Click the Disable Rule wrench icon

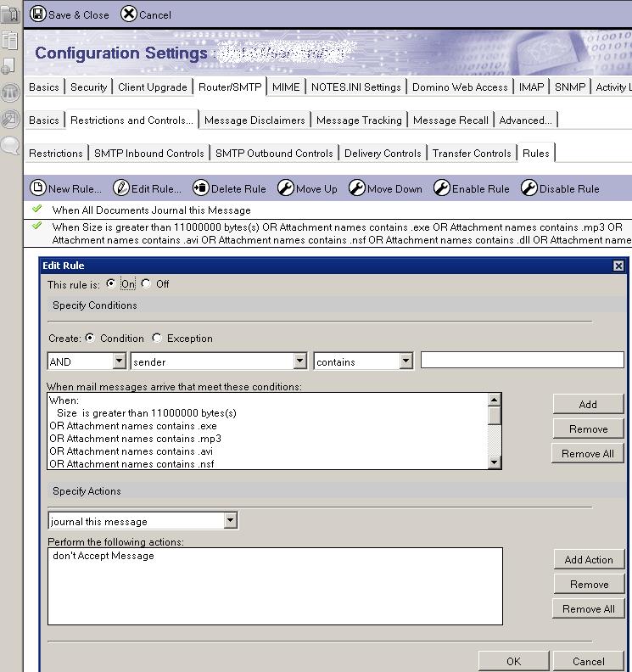coord(529,188)
